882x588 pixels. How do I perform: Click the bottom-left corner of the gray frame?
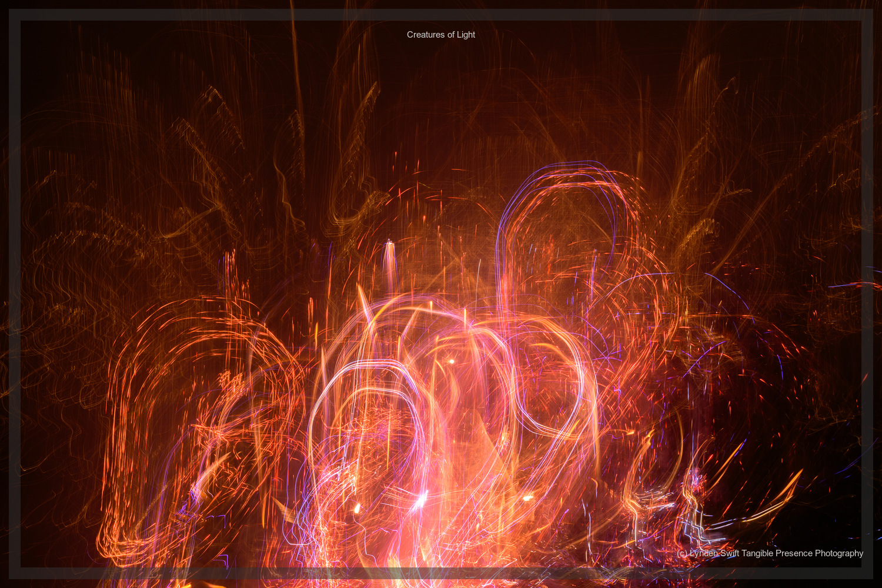(x=15, y=573)
